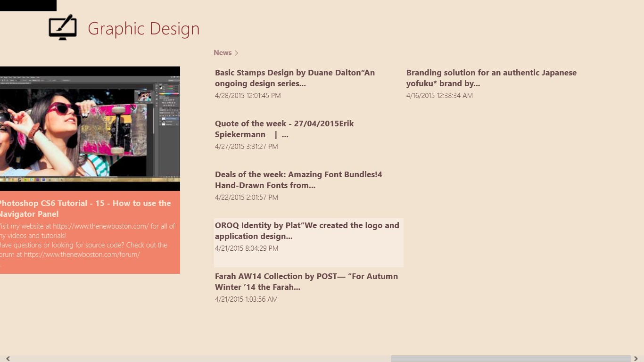
Task: Click the left scroll arrow at bottom
Action: 8,359
